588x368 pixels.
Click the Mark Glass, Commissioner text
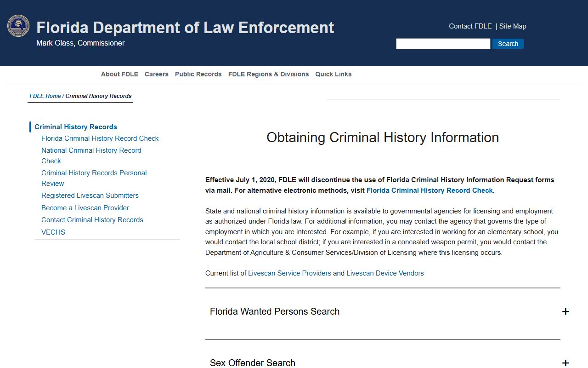click(80, 43)
